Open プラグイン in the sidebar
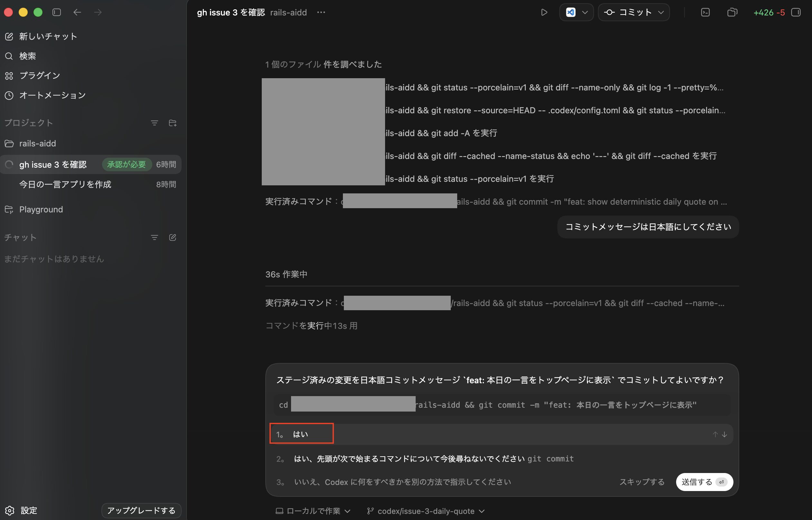 [40, 76]
